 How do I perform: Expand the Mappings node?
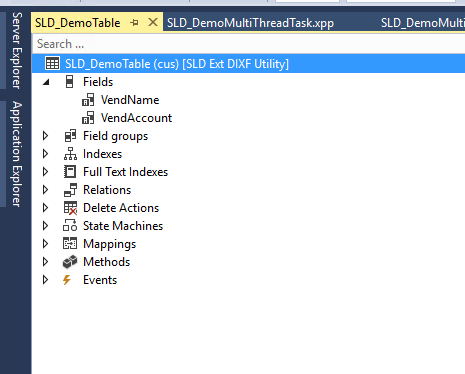(x=45, y=244)
